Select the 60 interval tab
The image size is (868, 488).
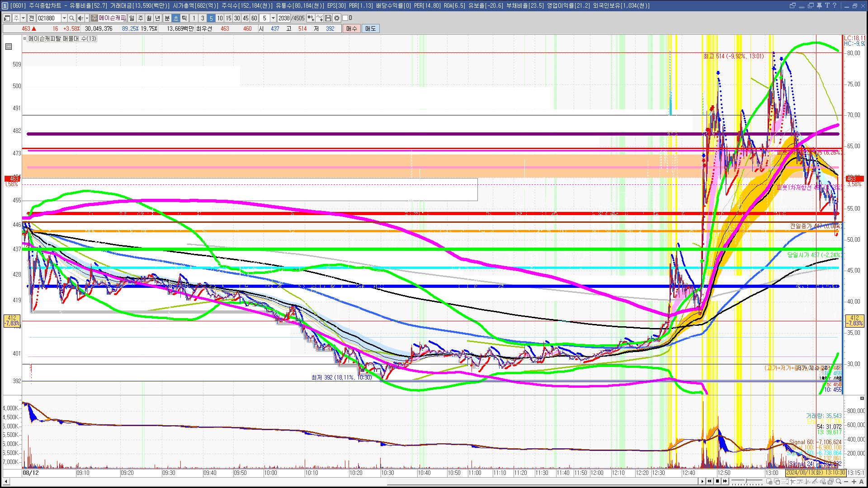click(254, 18)
